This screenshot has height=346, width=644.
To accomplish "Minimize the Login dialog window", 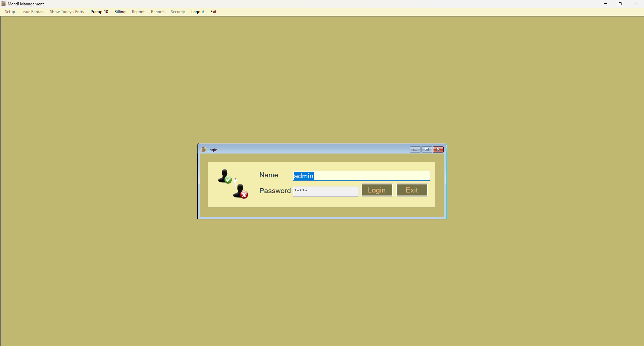I will 415,149.
